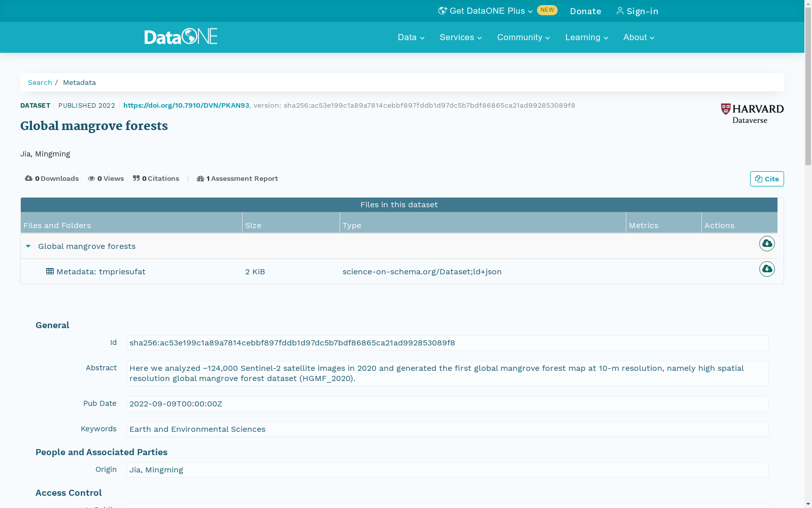The width and height of the screenshot is (812, 508).
Task: Click the eye views icon
Action: (x=91, y=178)
